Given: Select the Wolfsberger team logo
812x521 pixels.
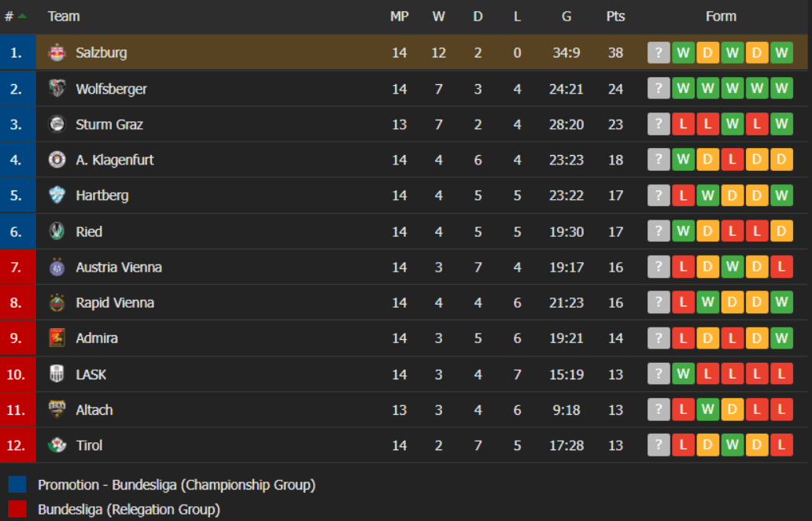Looking at the screenshot, I should click(57, 88).
